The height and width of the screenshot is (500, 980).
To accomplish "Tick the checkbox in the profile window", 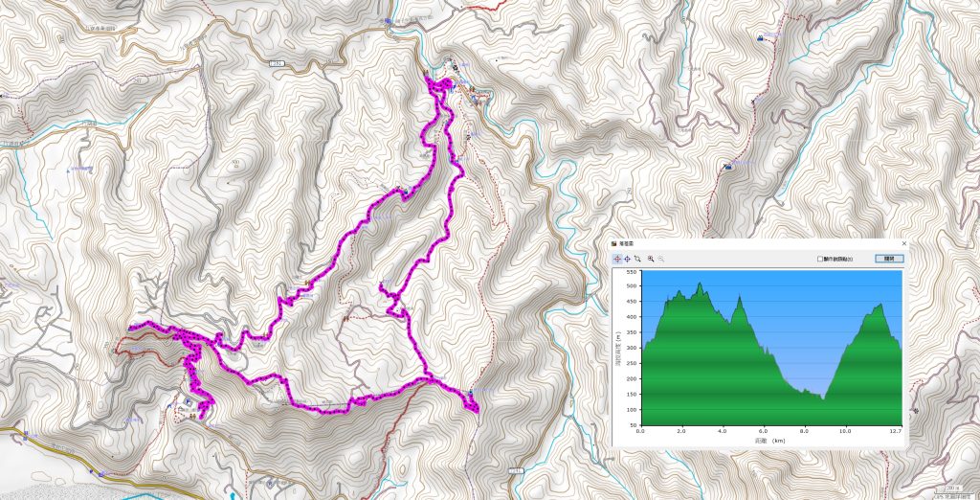I will pos(820,259).
